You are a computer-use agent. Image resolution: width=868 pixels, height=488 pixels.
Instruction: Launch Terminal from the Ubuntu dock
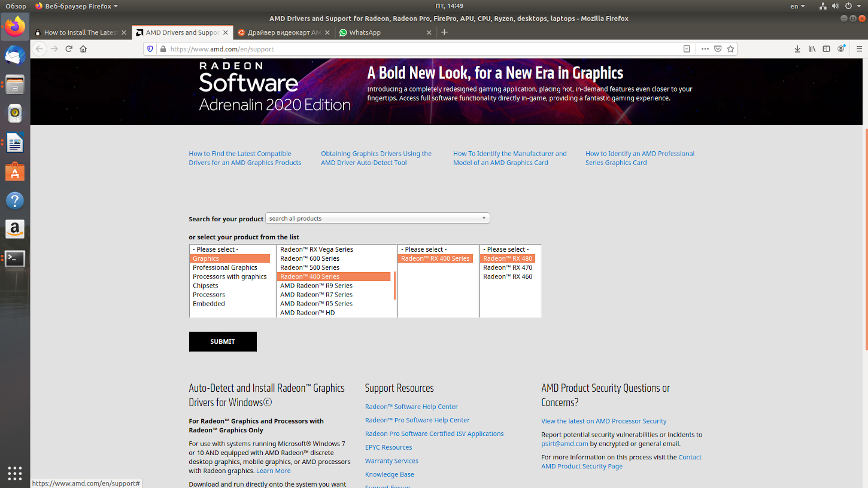[x=15, y=258]
